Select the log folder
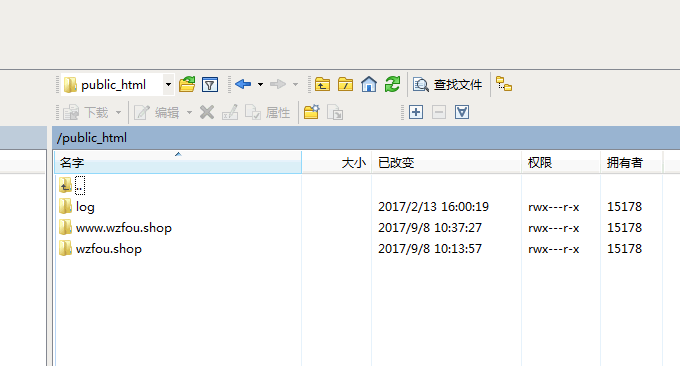 pyautogui.click(x=85, y=207)
